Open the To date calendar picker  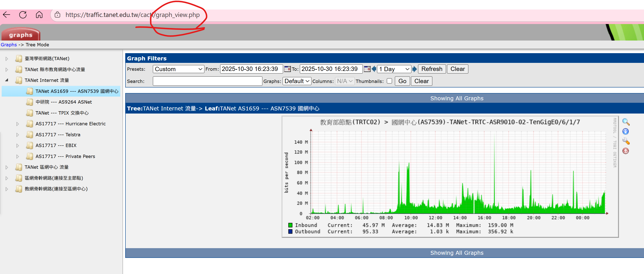click(x=367, y=69)
